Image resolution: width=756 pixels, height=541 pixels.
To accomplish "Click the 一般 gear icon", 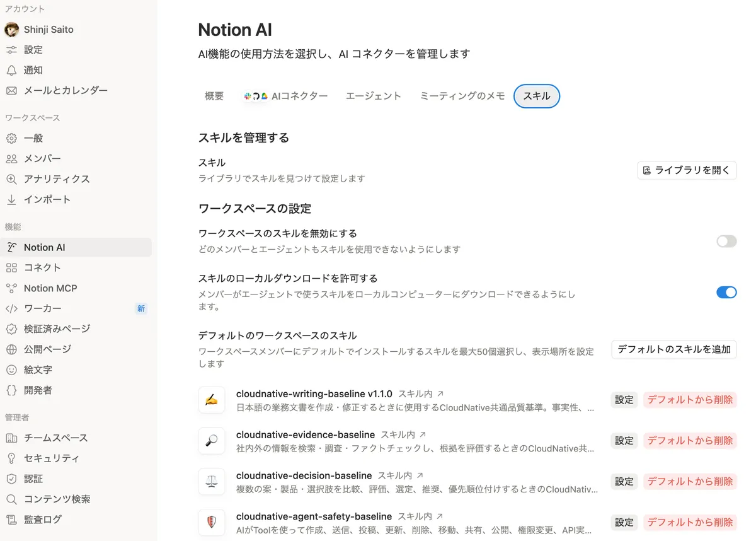I will 11,138.
